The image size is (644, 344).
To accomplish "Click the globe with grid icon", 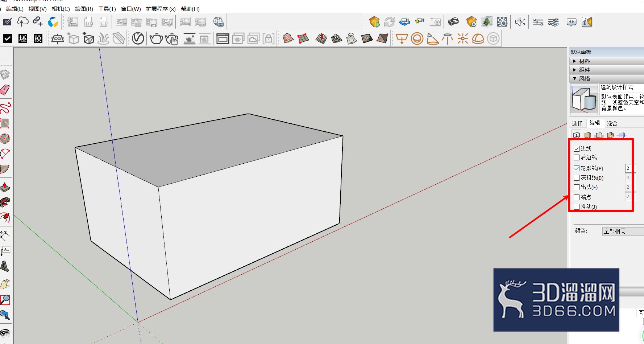I will (x=219, y=22).
